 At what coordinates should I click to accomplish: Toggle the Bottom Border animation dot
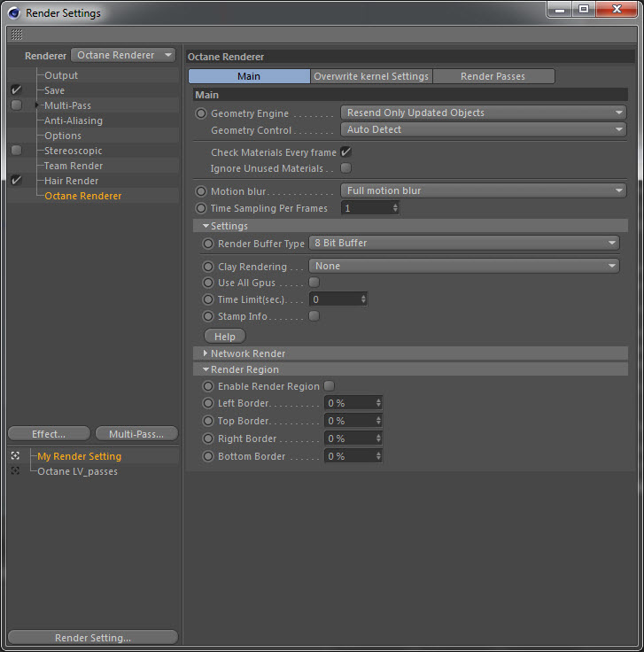[x=208, y=456]
